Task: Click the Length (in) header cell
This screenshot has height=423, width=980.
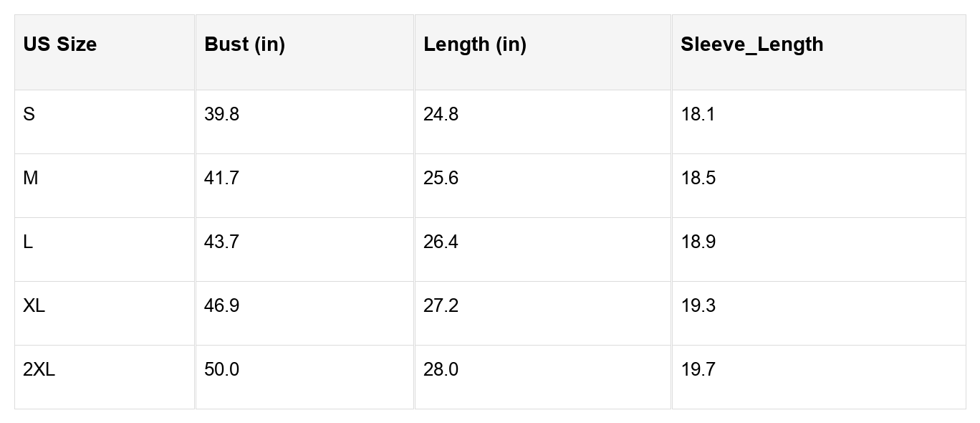Action: (474, 44)
